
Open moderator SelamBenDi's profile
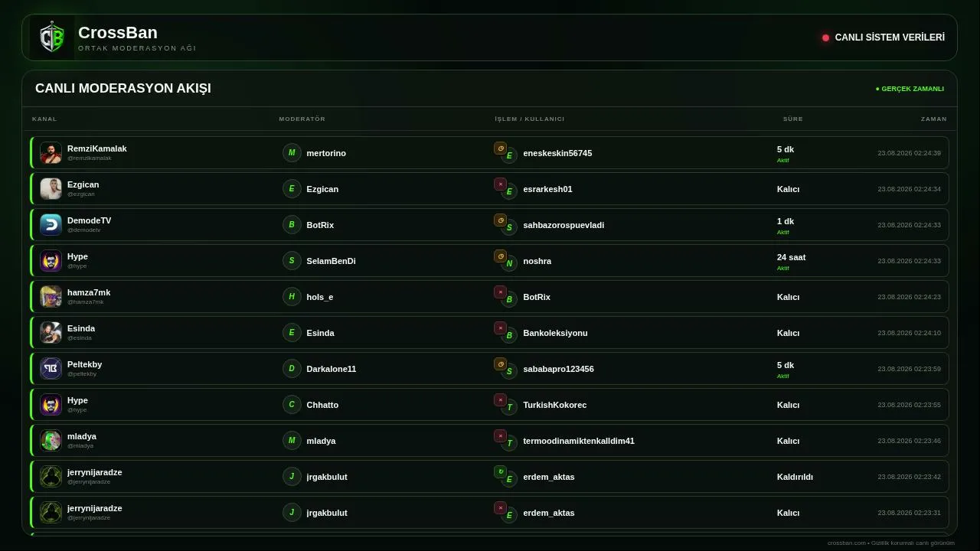pos(331,261)
